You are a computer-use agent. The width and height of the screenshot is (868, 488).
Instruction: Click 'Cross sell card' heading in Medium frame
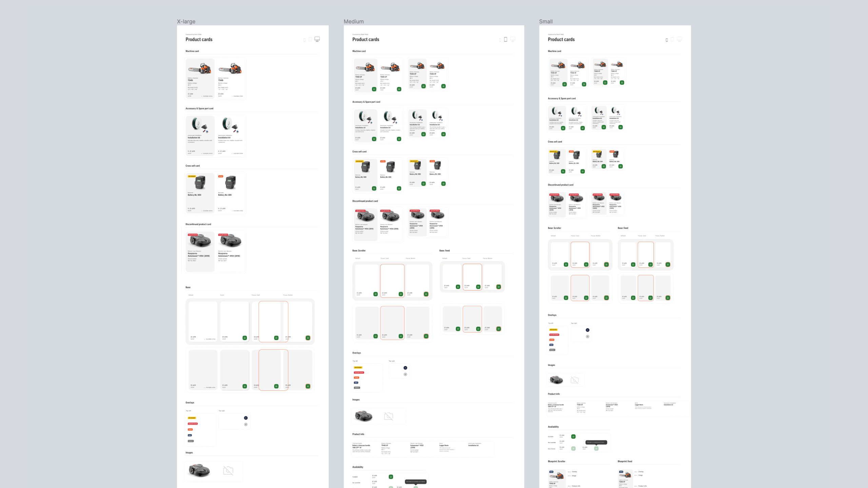tap(359, 151)
